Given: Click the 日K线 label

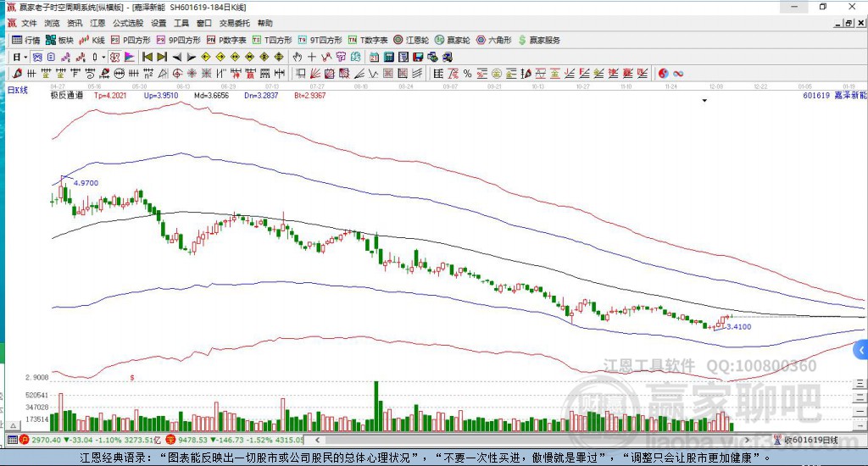Looking at the screenshot, I should [18, 90].
